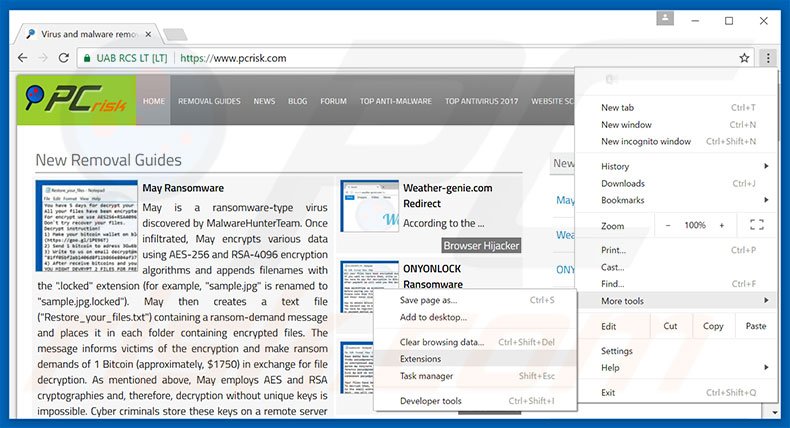
Task: Increase zoom with plus button
Action: coord(721,225)
